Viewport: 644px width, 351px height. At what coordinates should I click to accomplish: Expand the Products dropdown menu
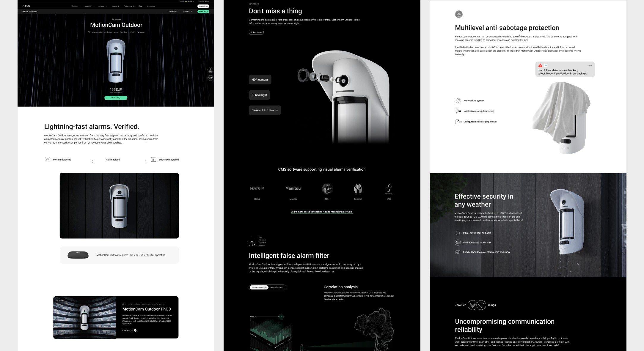tap(76, 6)
